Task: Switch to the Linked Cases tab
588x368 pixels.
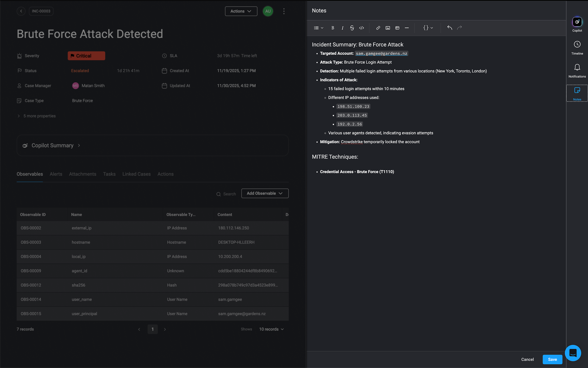Action: coord(136,174)
